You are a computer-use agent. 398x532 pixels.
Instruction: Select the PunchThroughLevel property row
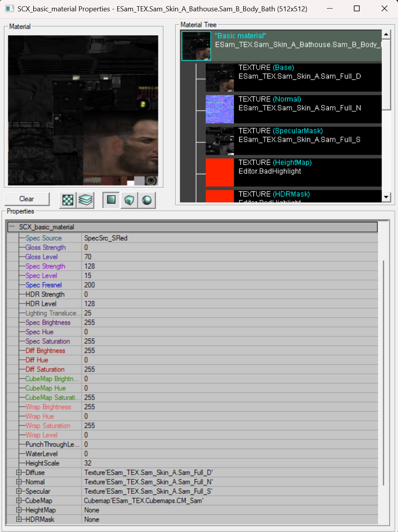point(192,444)
